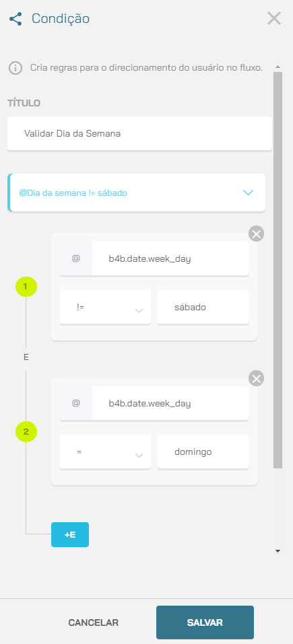Image resolution: width=293 pixels, height=644 pixels.
Task: Edit the title field 'Validar Dia da Semana'
Action: click(x=139, y=133)
